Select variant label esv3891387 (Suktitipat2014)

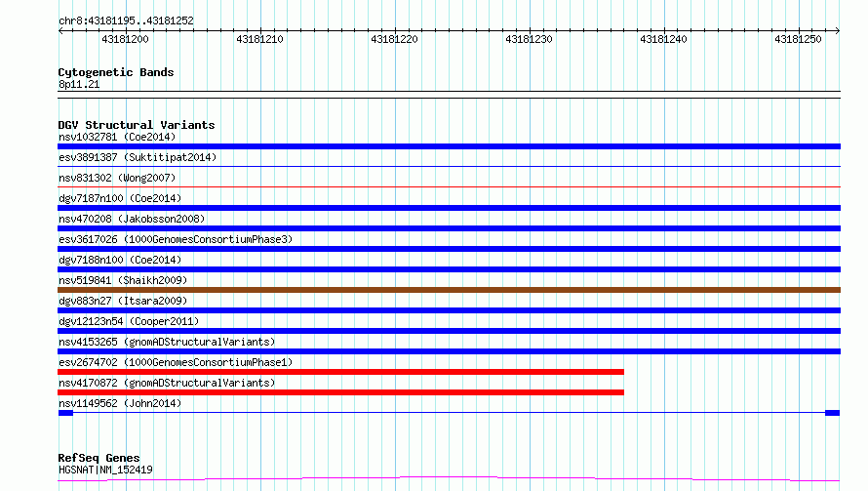[x=138, y=157]
